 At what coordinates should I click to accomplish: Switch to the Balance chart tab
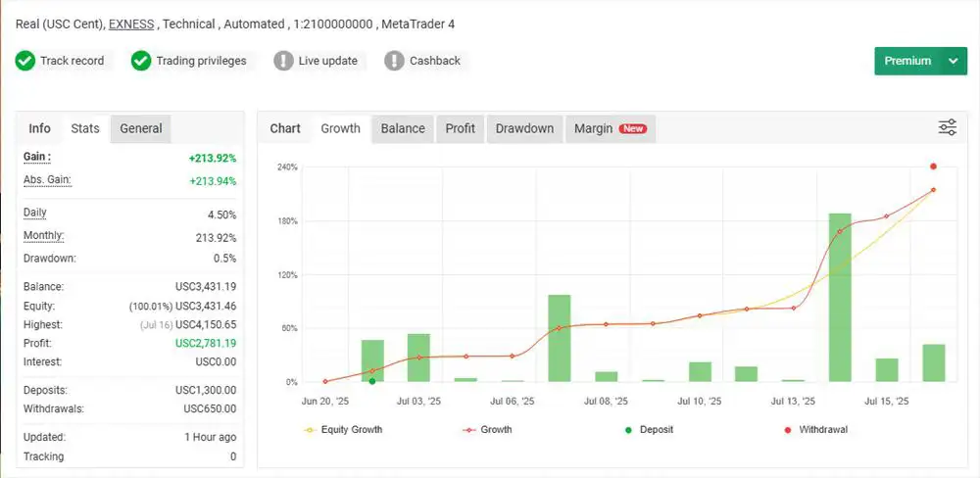[403, 128]
